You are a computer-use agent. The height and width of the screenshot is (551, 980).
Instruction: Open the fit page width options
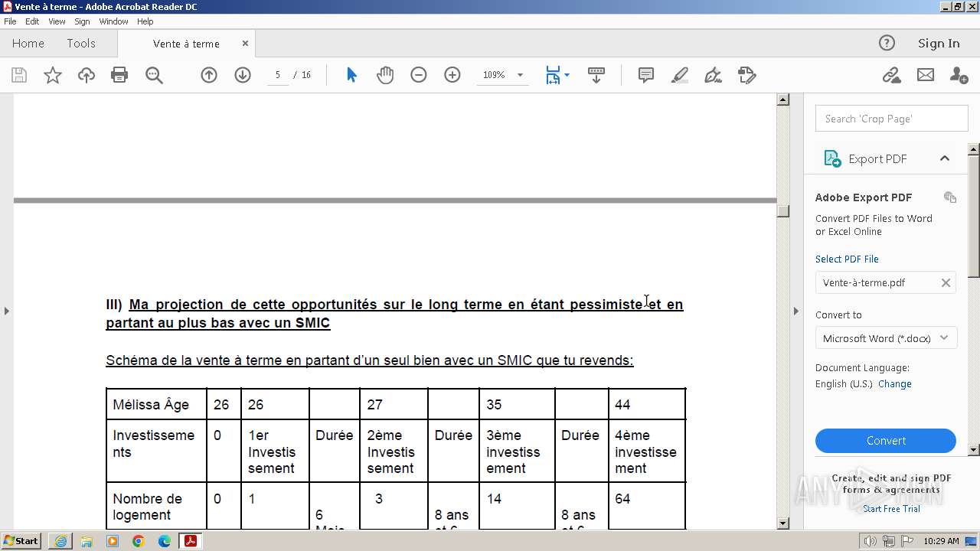[x=557, y=75]
